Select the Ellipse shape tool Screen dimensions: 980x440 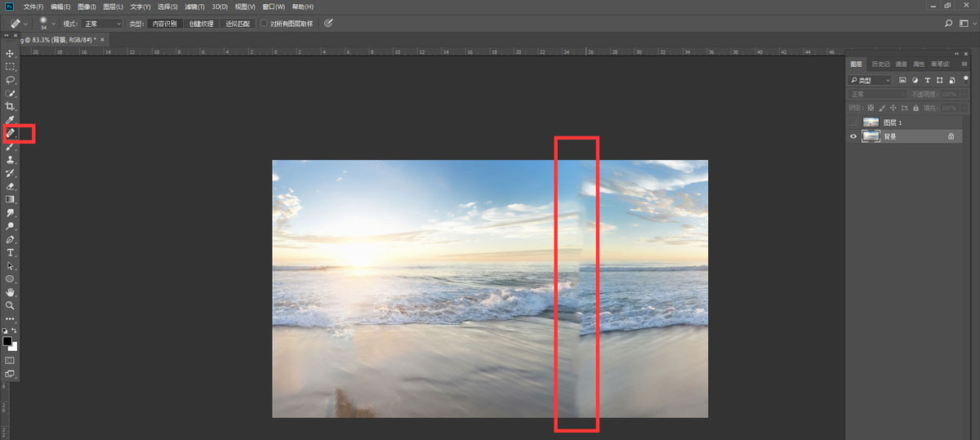pyautogui.click(x=10, y=279)
